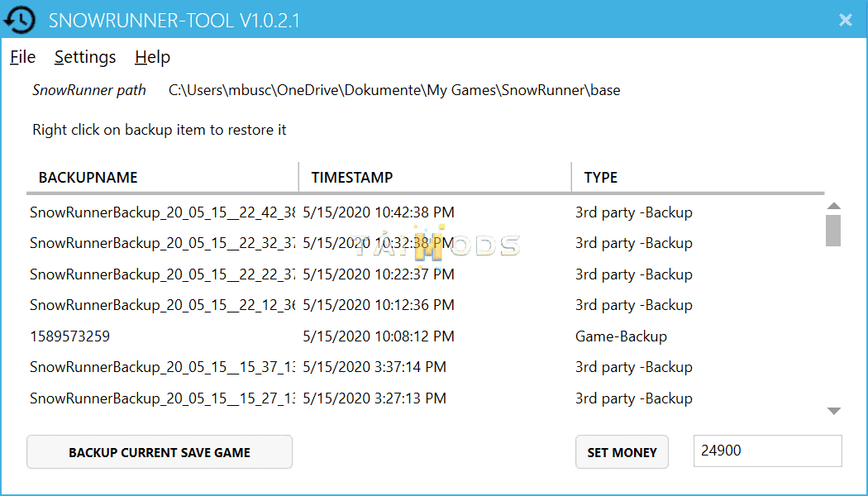This screenshot has width=868, height=496.
Task: Click timestamp 5/15/2020 10:08:12 PM
Action: [x=379, y=336]
